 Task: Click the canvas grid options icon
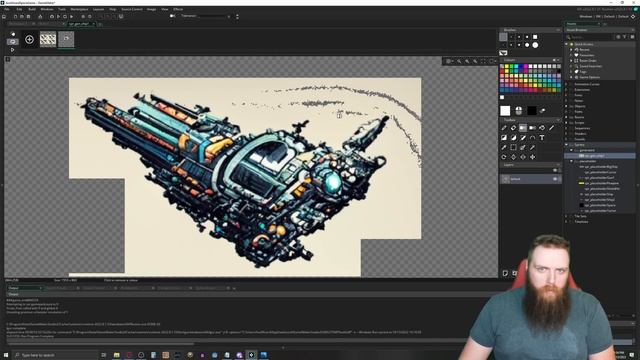pyautogui.click(x=449, y=61)
